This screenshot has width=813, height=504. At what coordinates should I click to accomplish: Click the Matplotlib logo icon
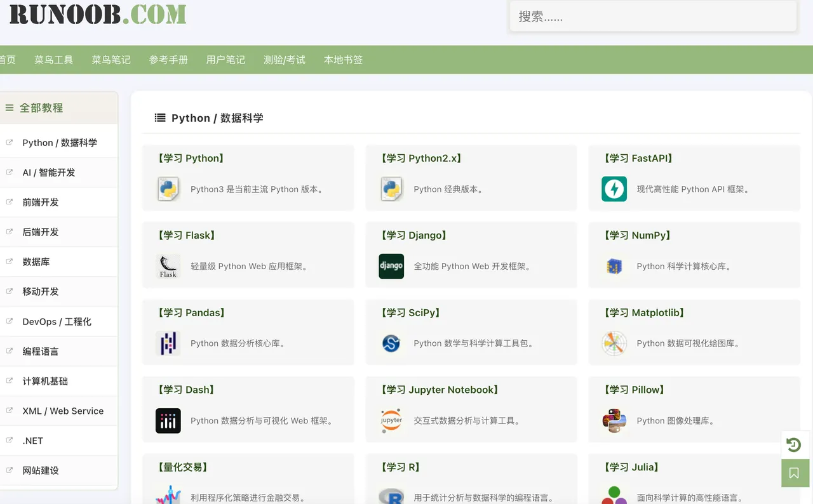coord(614,343)
